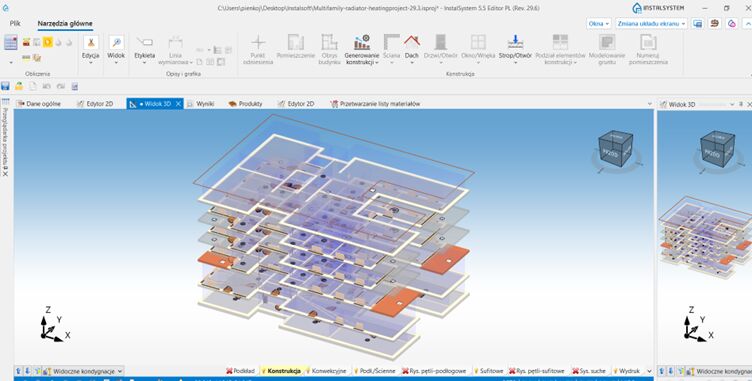The width and height of the screenshot is (752, 381).
Task: Click the view cube in main 3D view
Action: (615, 149)
